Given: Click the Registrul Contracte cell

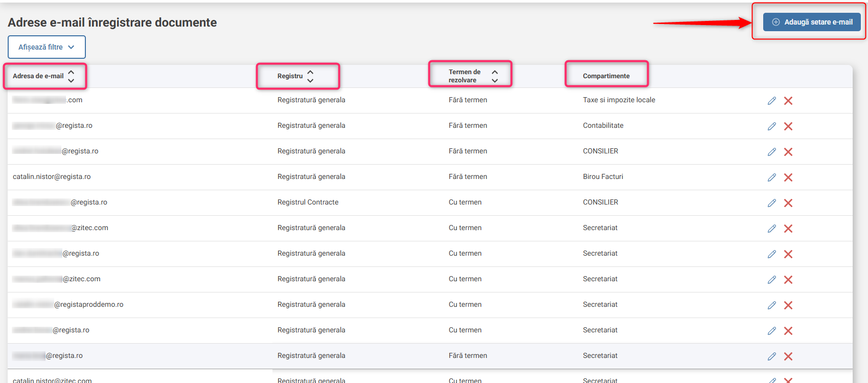Looking at the screenshot, I should (308, 202).
